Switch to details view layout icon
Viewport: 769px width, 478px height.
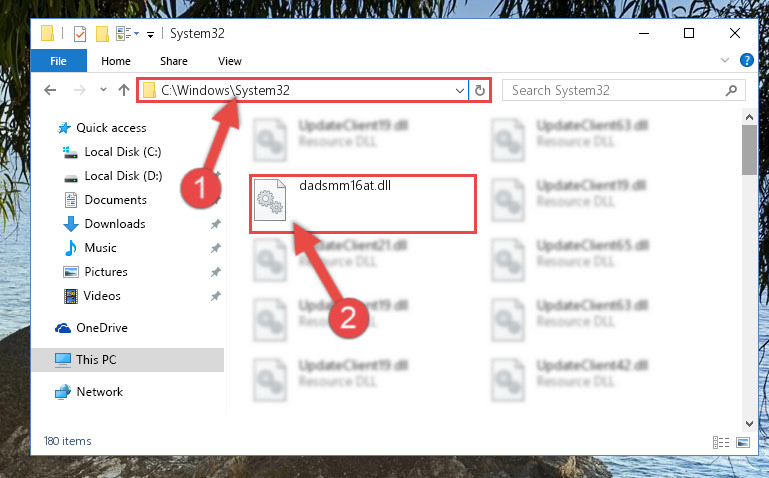click(720, 442)
